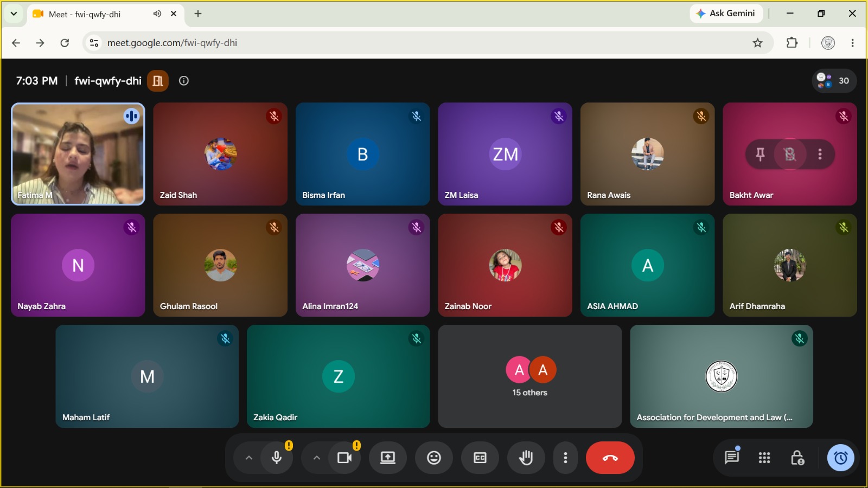Leave the call with the red button
The height and width of the screenshot is (488, 868).
pos(610,458)
